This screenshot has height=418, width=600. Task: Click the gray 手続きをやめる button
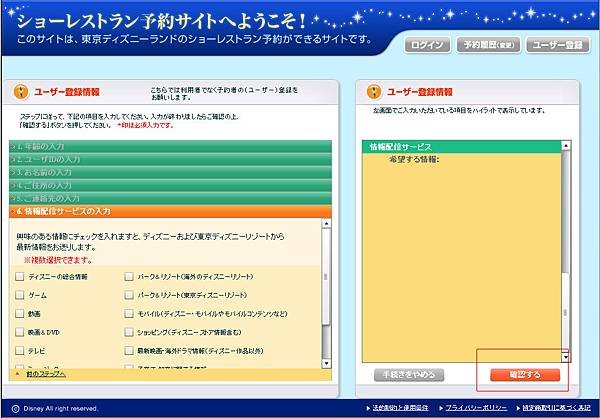click(x=409, y=375)
